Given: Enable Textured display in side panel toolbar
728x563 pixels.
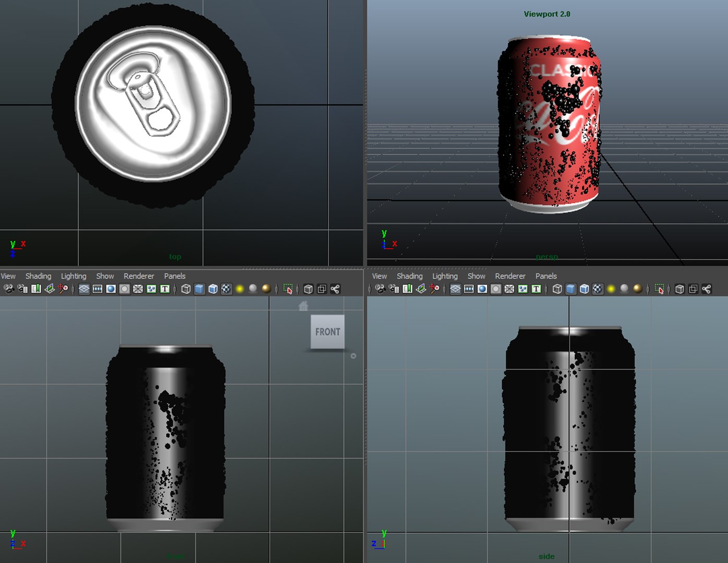Looking at the screenshot, I should [x=598, y=289].
